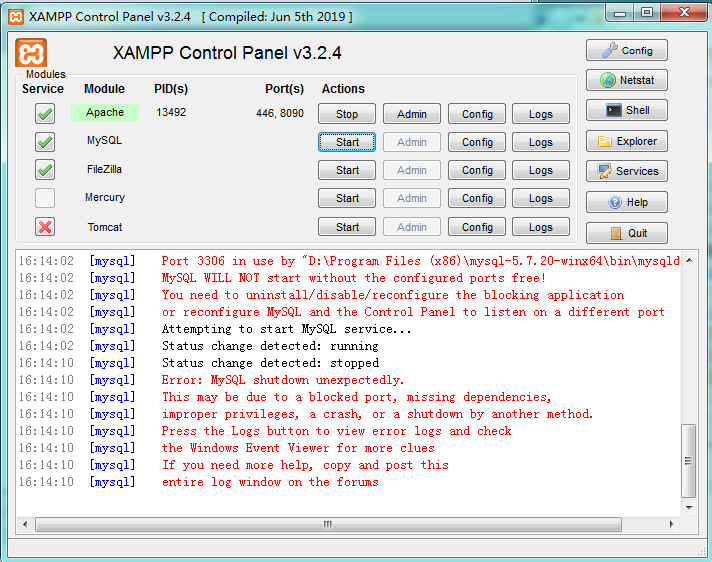Stop the Apache module

(347, 114)
